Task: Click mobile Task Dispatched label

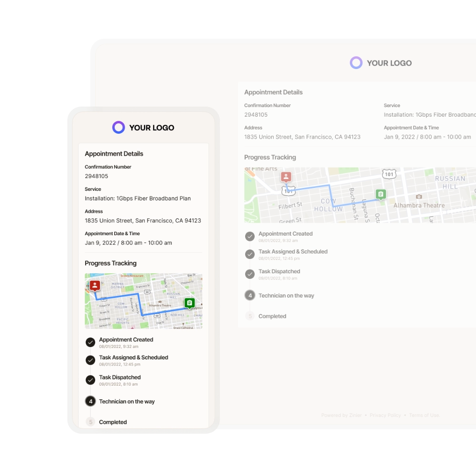Action: [x=120, y=377]
